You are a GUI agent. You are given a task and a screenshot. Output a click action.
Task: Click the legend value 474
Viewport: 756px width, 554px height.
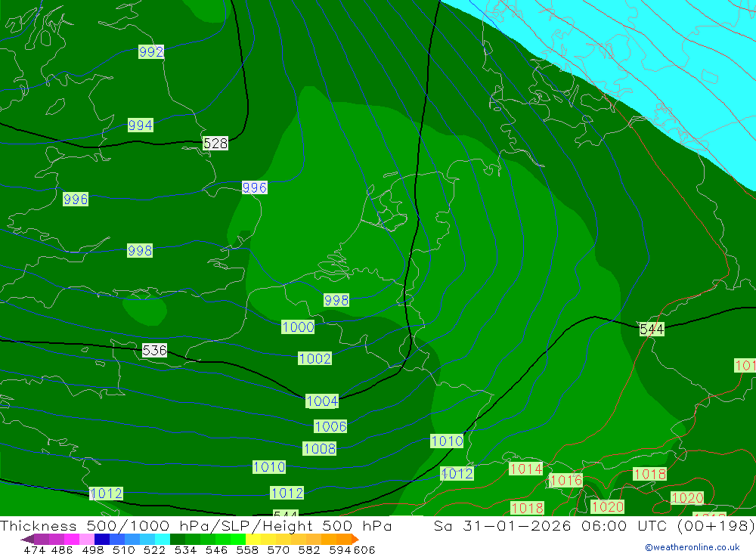(34, 549)
